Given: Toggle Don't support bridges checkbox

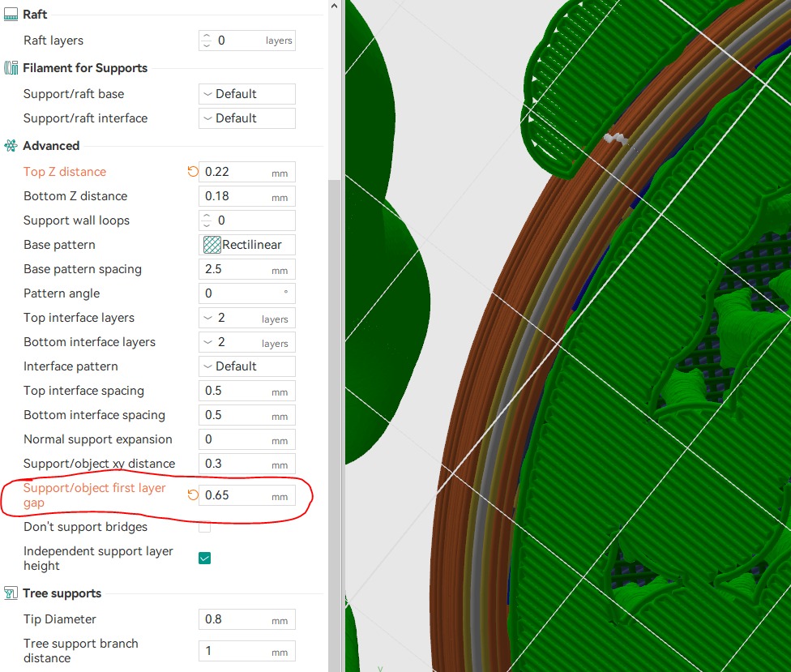Looking at the screenshot, I should click(x=204, y=527).
